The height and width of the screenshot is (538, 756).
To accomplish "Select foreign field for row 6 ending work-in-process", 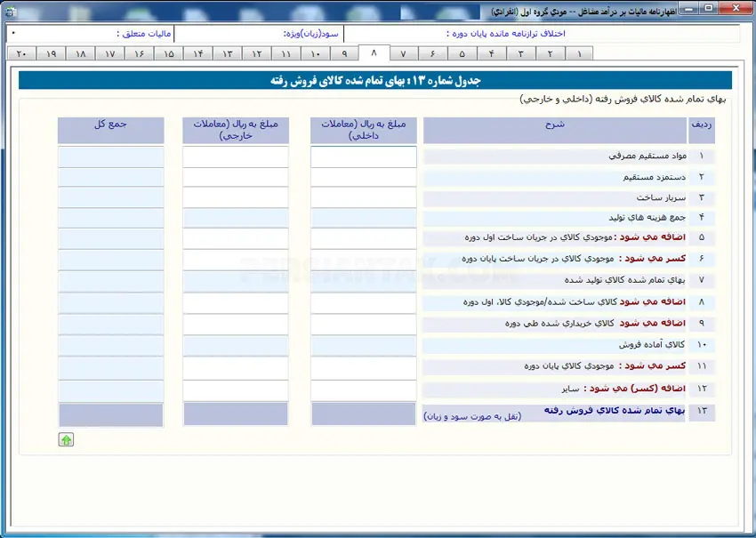I will pos(236,260).
